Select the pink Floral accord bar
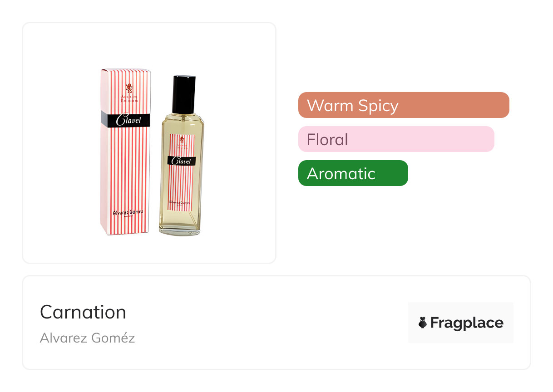The width and height of the screenshot is (553, 392). point(395,139)
